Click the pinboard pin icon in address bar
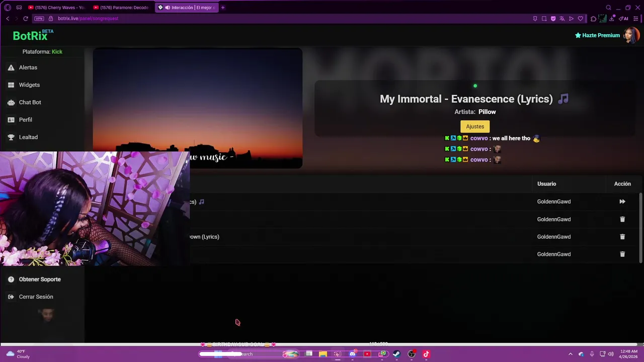The image size is (644, 362). click(x=535, y=19)
